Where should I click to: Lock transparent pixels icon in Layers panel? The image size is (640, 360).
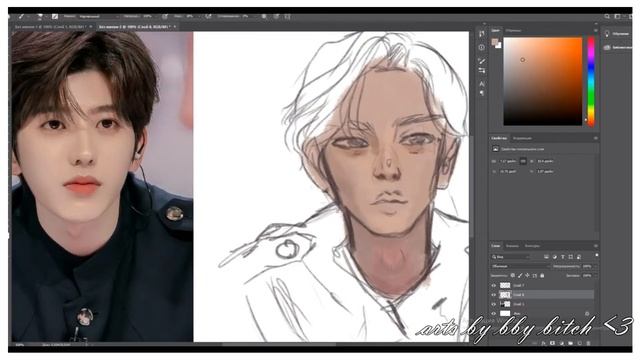point(513,276)
